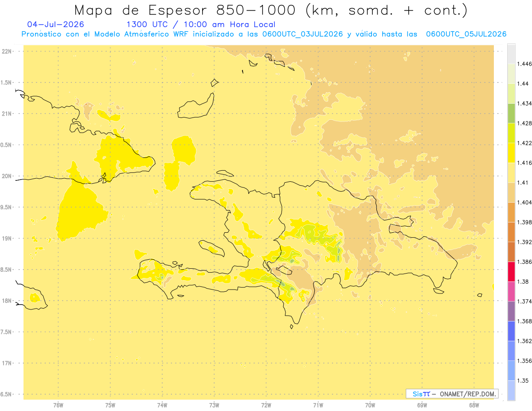Click the '6.5N' latitude label
532x411 pixels.
[7, 394]
